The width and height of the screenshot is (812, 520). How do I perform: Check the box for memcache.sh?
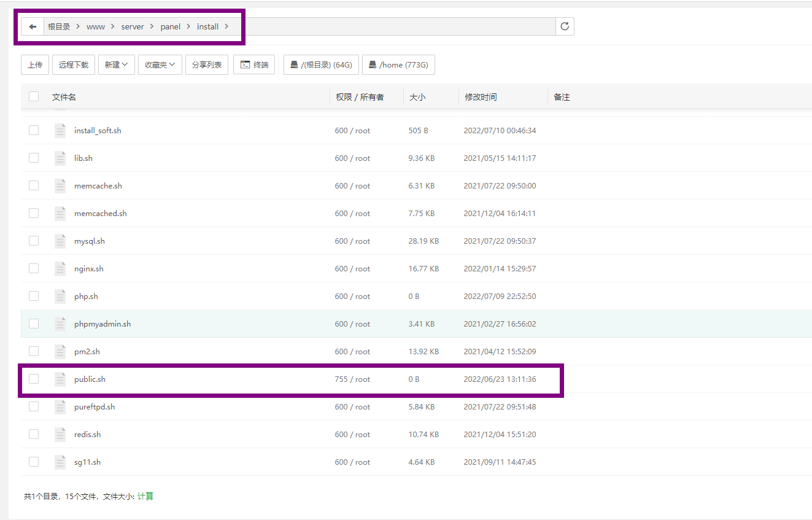(34, 185)
